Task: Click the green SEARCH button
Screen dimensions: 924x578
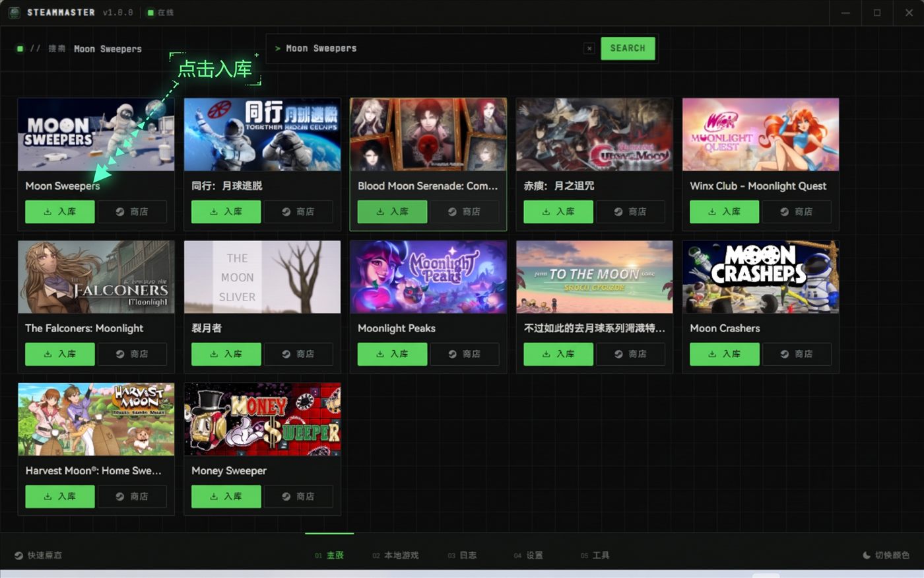Action: pos(628,48)
